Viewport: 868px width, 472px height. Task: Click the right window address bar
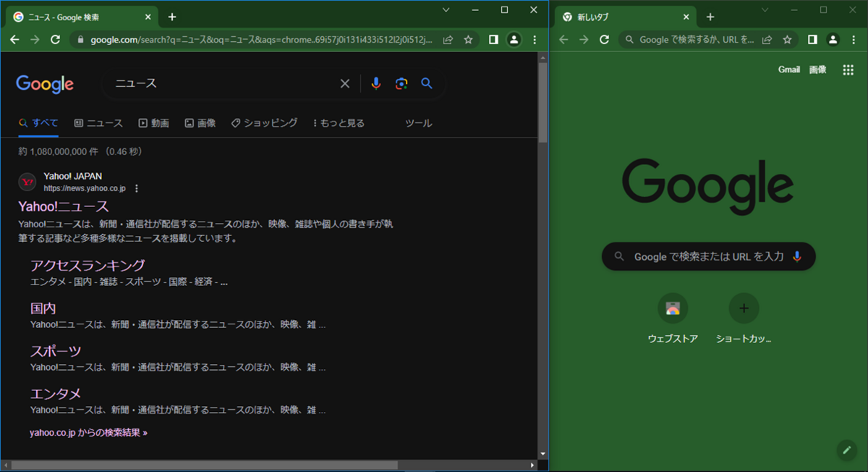(697, 40)
